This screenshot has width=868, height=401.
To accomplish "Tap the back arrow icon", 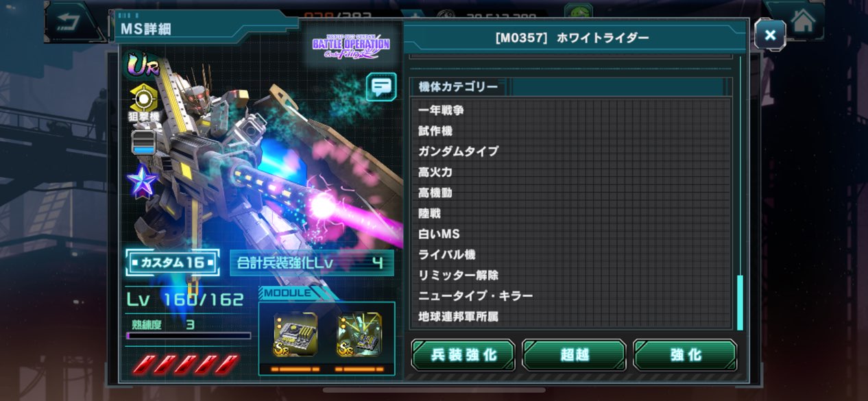I will point(69,21).
